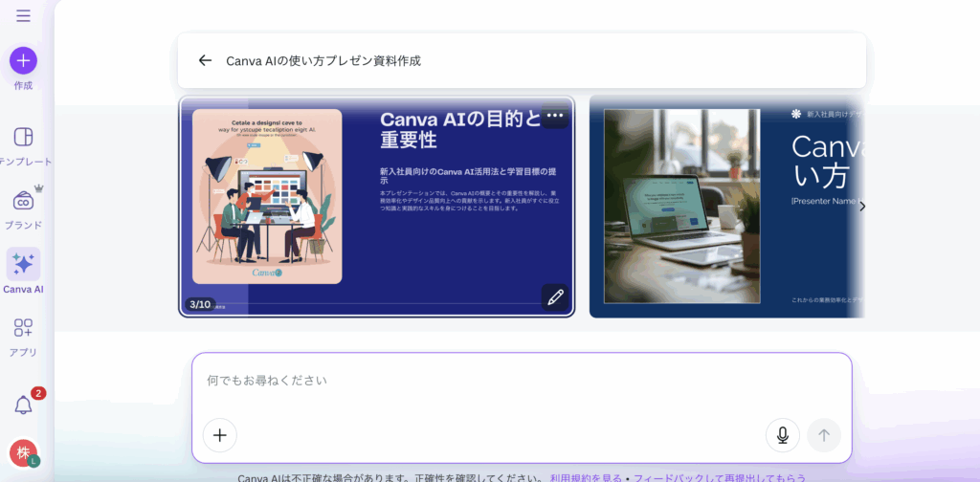The width and height of the screenshot is (980, 482).
Task: Open the notifications bell
Action: click(x=23, y=405)
